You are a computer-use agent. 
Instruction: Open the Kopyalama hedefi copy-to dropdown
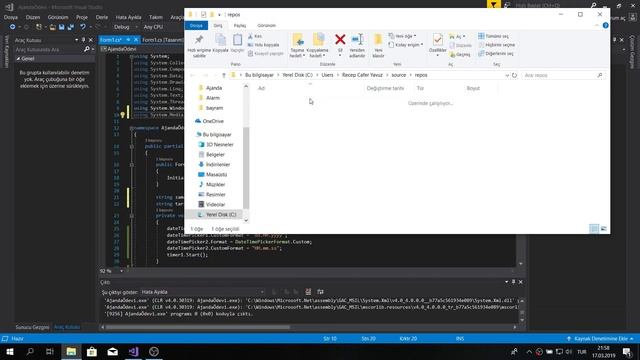(318, 46)
